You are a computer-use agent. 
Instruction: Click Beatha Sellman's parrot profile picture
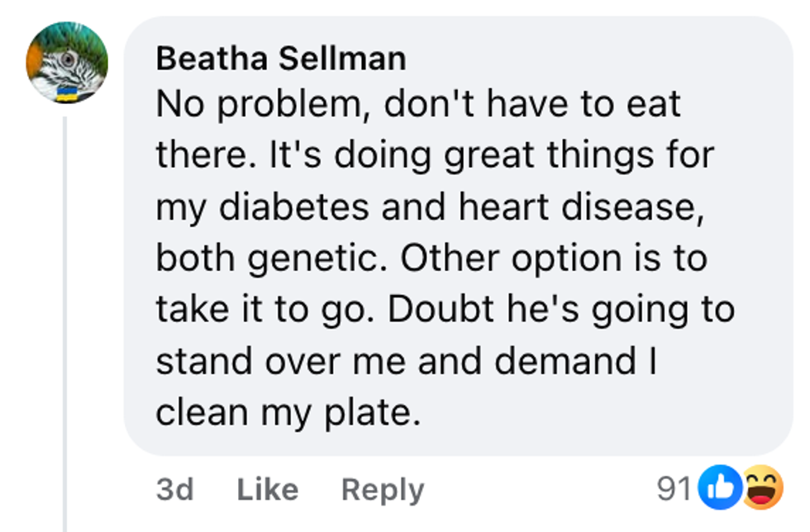67,62
